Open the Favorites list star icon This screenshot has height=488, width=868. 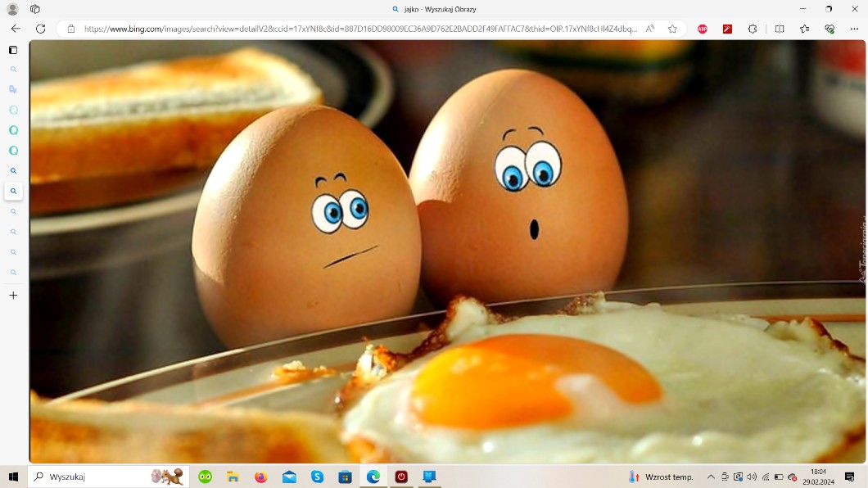(805, 29)
